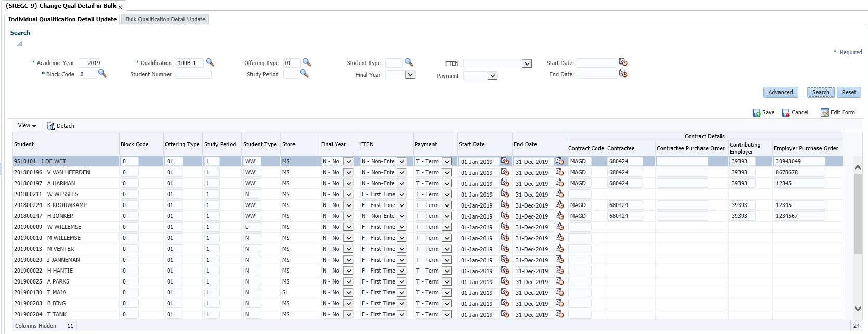Open the View menu

[x=27, y=126]
